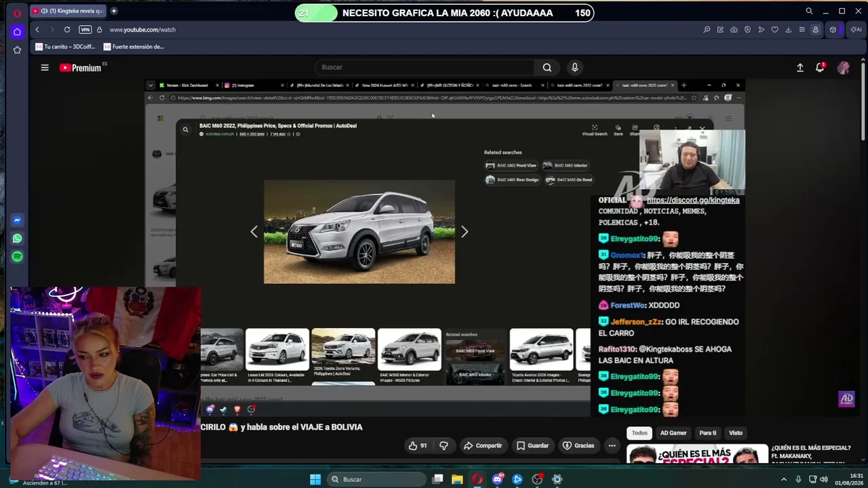Take a snapshot with camera icon
Viewport: 868px width, 488px height.
pyautogui.click(x=734, y=30)
